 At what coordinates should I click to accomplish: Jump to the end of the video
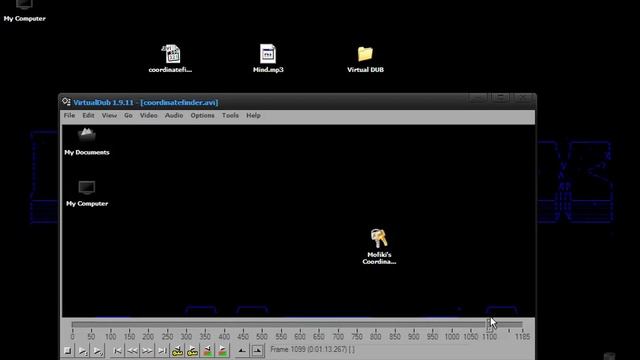point(162,351)
